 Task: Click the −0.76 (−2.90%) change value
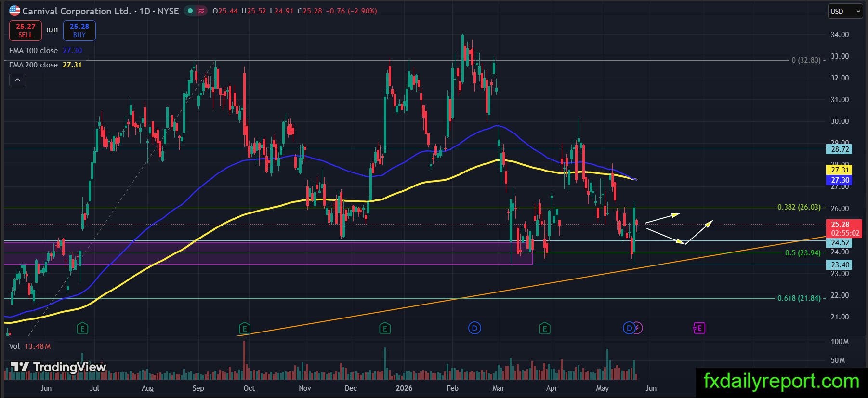pyautogui.click(x=351, y=11)
